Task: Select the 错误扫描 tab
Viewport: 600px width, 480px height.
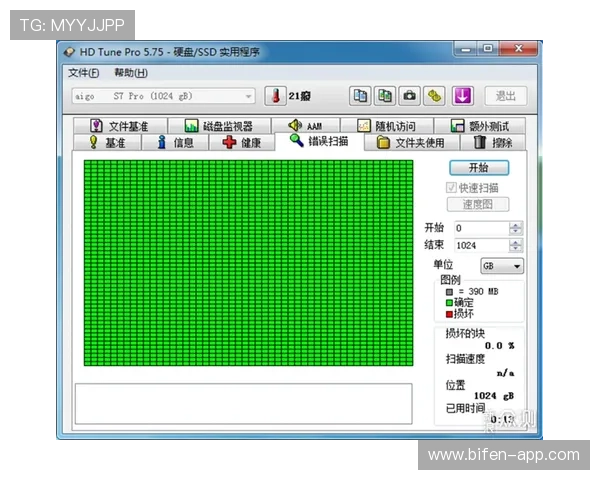Action: coord(319,141)
